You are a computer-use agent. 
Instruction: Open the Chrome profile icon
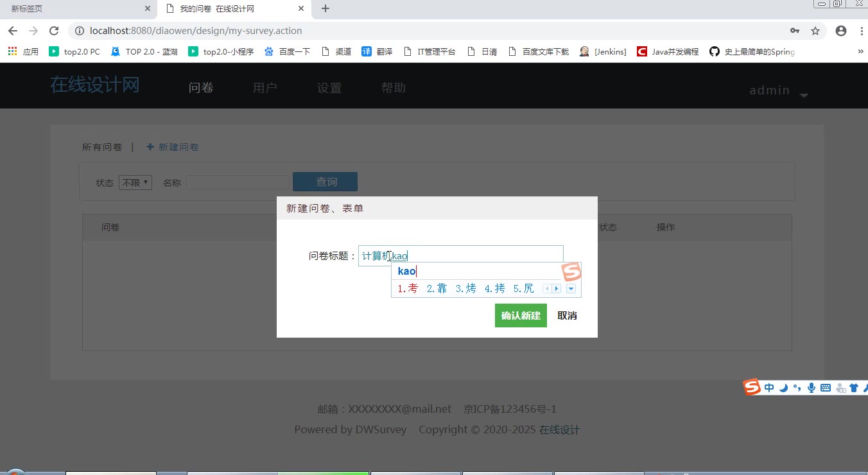pos(841,31)
